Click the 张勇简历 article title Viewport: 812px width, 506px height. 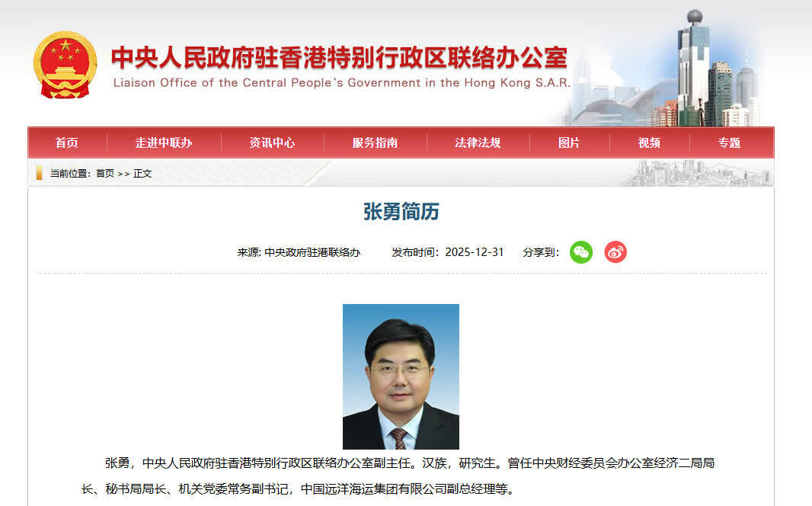tap(401, 211)
